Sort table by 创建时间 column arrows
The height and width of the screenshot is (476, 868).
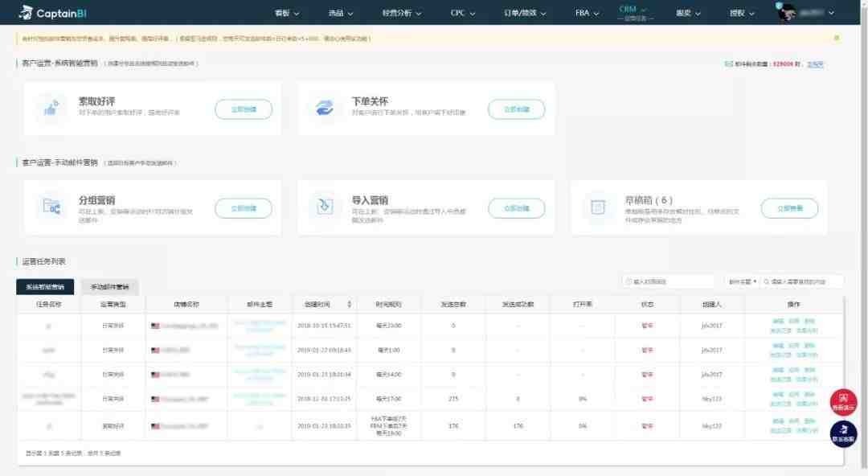350,304
